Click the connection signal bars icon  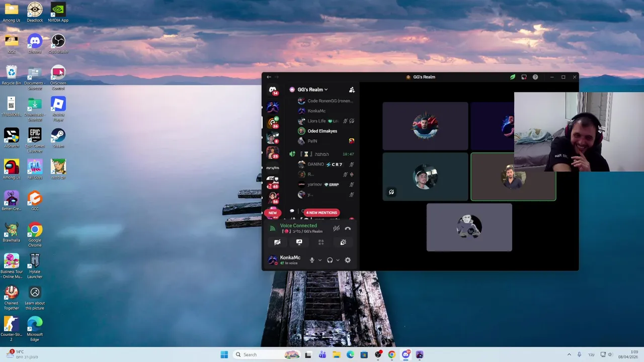coord(272,228)
